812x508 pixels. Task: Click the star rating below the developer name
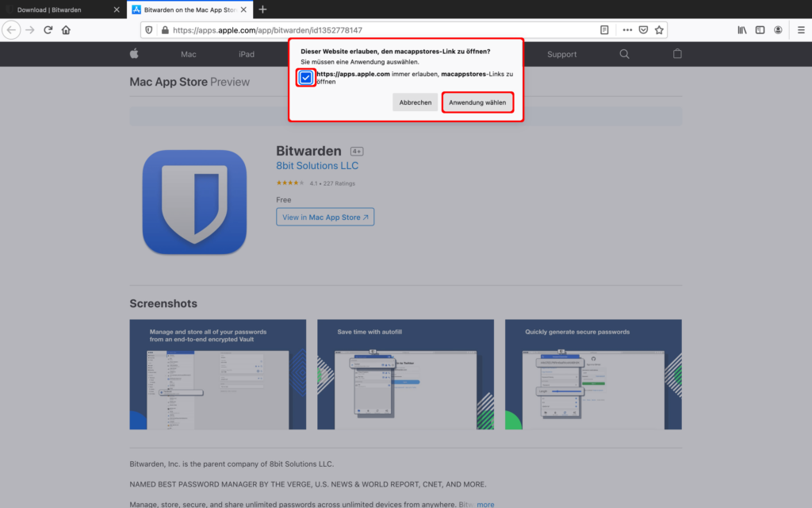(290, 183)
